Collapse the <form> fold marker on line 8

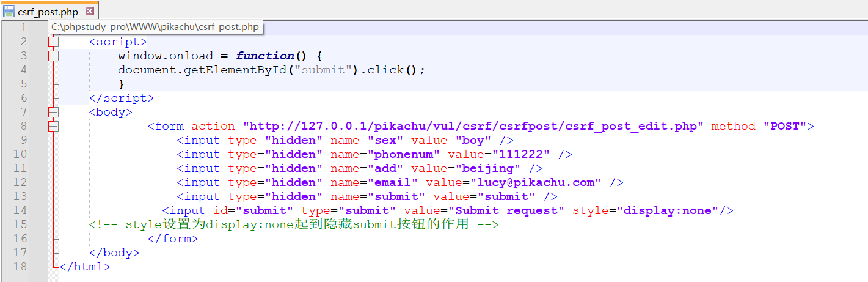pyautogui.click(x=54, y=126)
